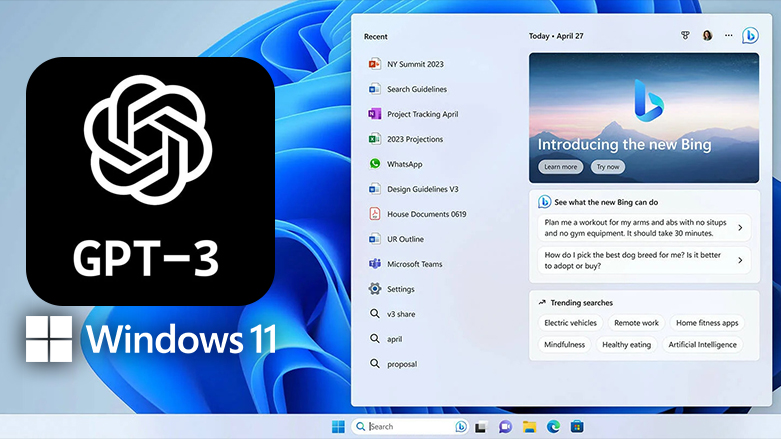Launch WhatsApp from its green icon
Viewport: 781px width, 439px height.
[x=375, y=164]
